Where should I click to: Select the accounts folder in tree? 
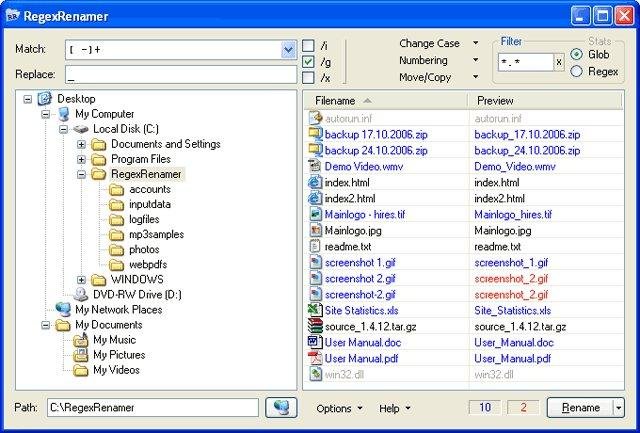tap(150, 189)
